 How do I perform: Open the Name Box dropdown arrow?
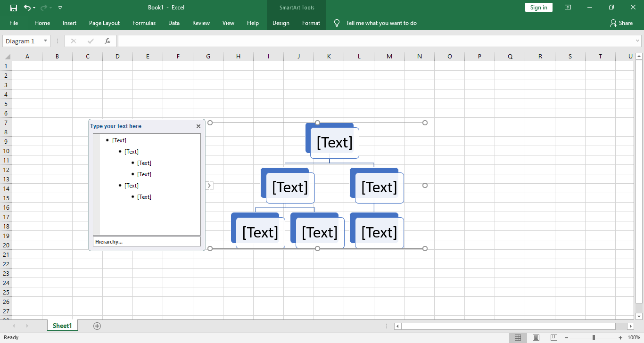[x=45, y=41]
